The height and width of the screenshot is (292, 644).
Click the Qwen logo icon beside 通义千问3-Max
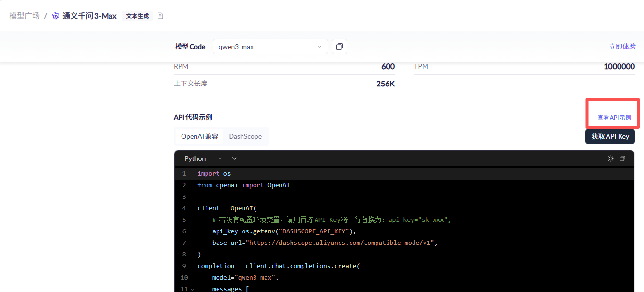tap(56, 16)
